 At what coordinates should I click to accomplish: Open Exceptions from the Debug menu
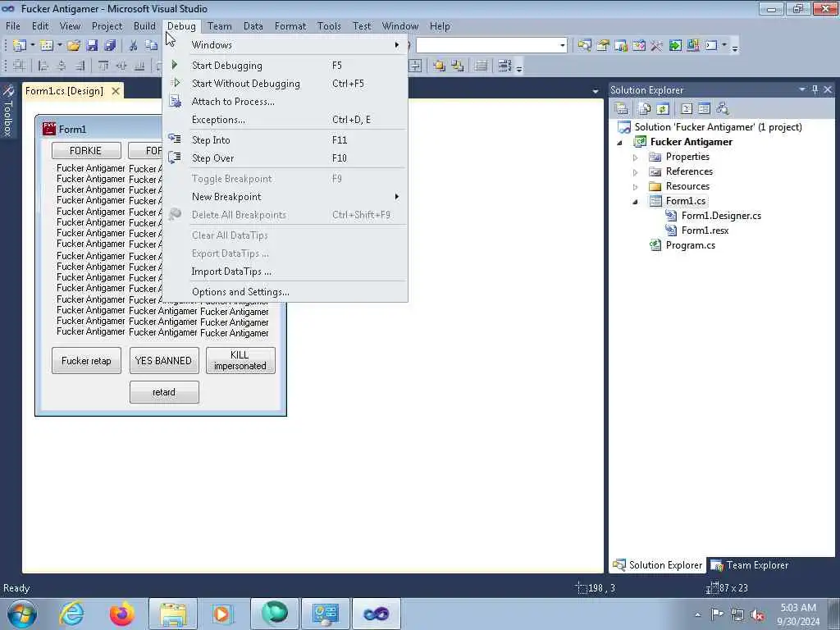[285, 120]
